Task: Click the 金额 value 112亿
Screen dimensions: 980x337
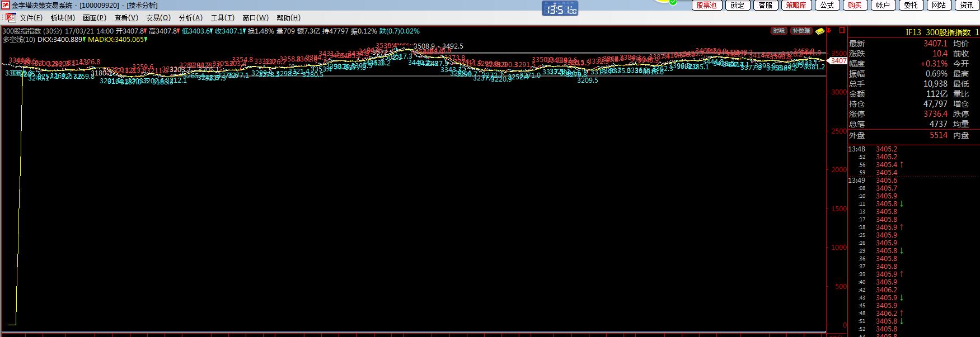Action: point(937,94)
